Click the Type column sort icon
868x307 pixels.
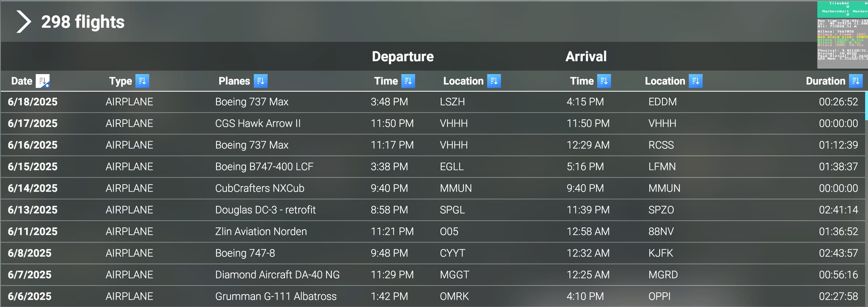pos(142,81)
